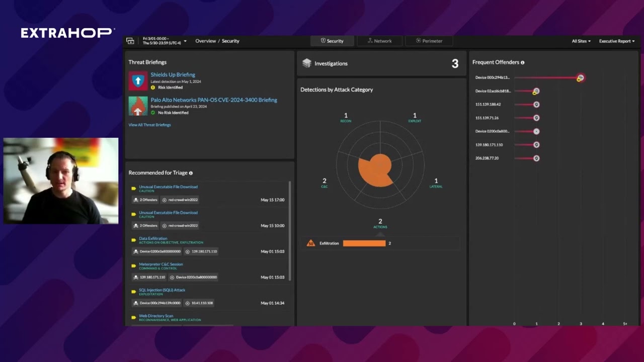Switch to the Network tab
The height and width of the screenshot is (362, 644).
379,41
